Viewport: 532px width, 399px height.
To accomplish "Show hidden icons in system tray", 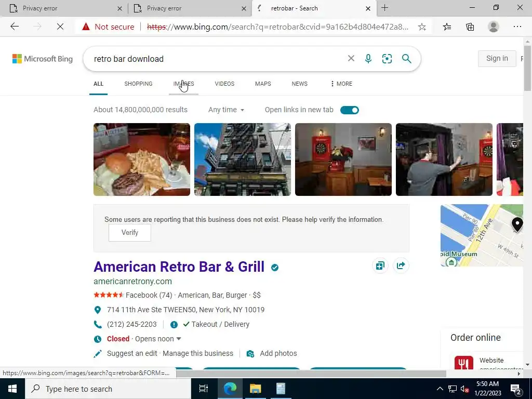I will pyautogui.click(x=440, y=389).
